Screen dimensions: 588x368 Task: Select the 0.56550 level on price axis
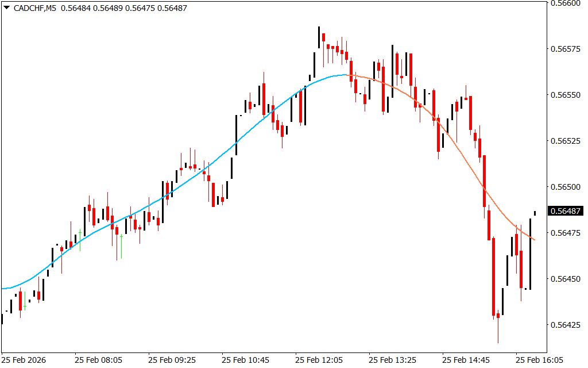point(566,95)
